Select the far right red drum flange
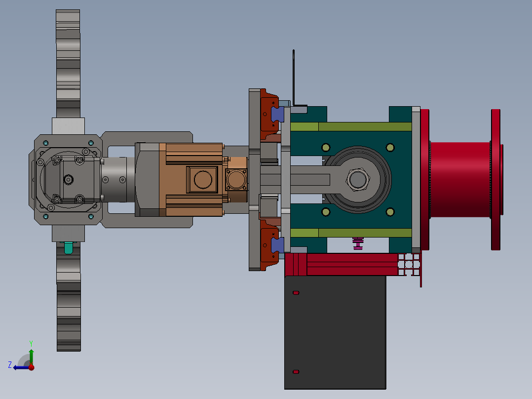The width and height of the screenshot is (532, 399). point(496,180)
